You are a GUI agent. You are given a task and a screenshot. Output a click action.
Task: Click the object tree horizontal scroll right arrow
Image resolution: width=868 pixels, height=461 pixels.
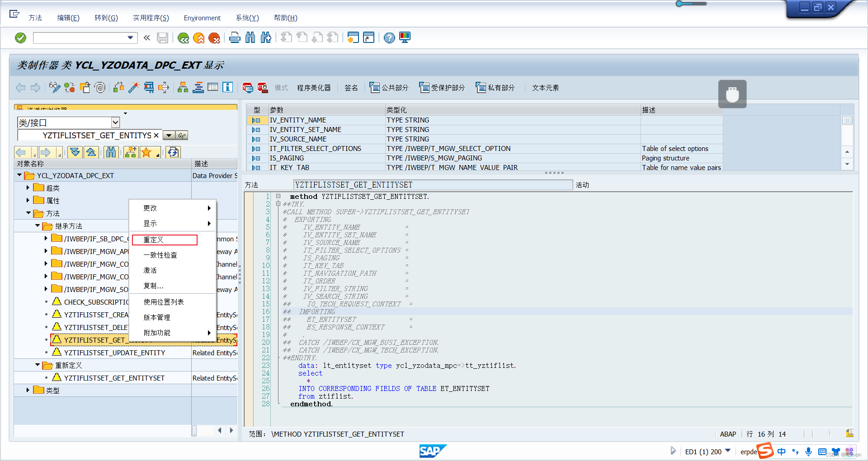pyautogui.click(x=231, y=430)
